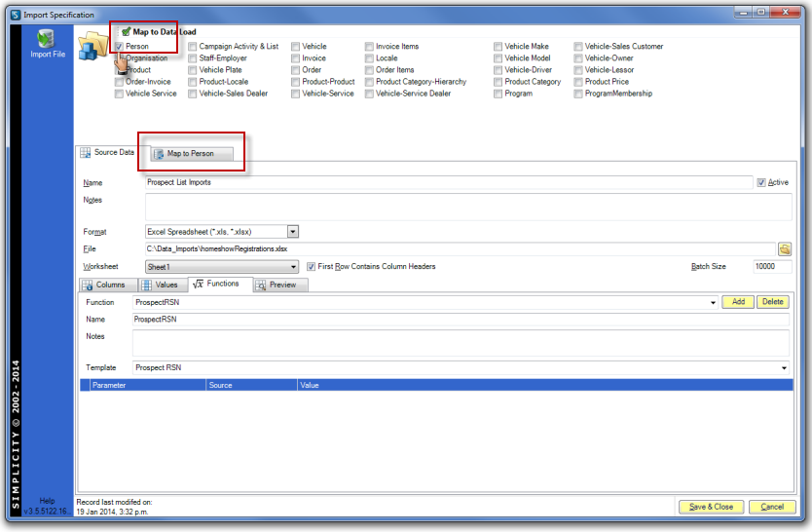812x532 pixels.
Task: Enable the Vehicle Make checkbox
Action: tap(498, 47)
